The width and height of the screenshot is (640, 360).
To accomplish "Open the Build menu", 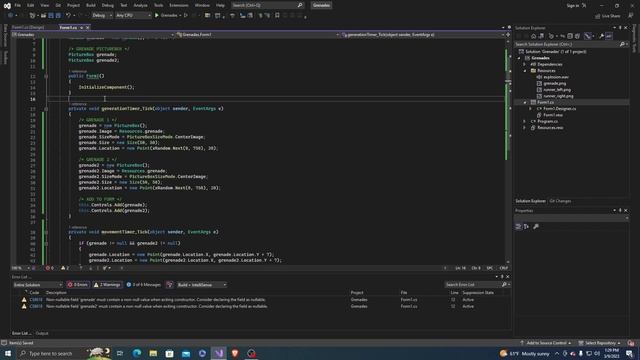I will (x=91, y=5).
